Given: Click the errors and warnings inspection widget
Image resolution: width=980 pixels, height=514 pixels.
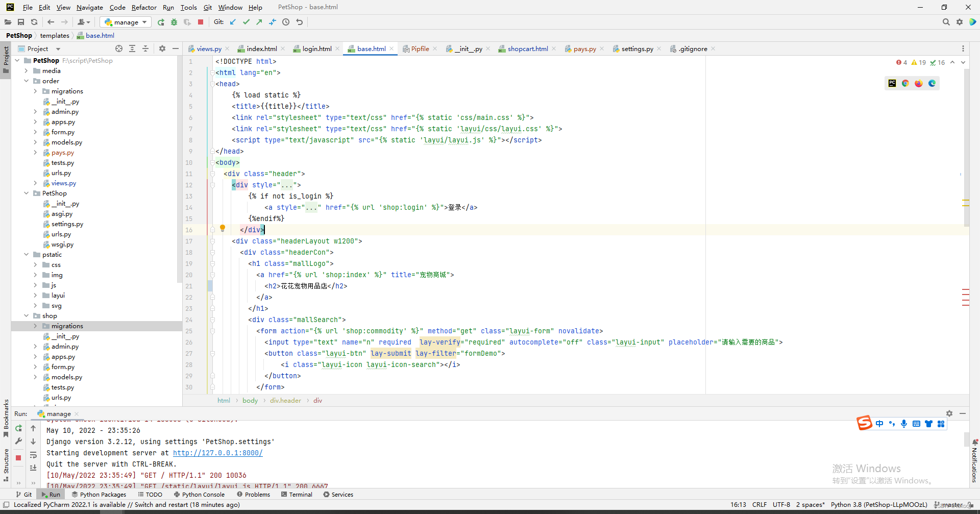Looking at the screenshot, I should coord(920,62).
